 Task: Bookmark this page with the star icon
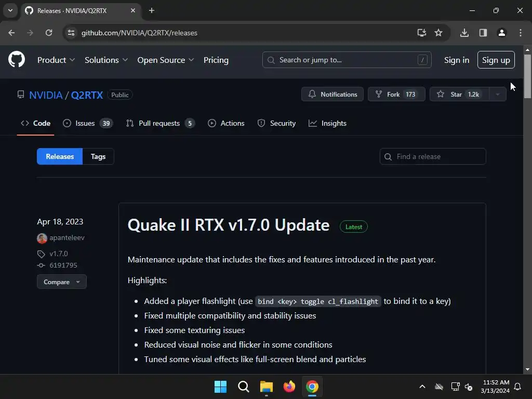(x=438, y=33)
